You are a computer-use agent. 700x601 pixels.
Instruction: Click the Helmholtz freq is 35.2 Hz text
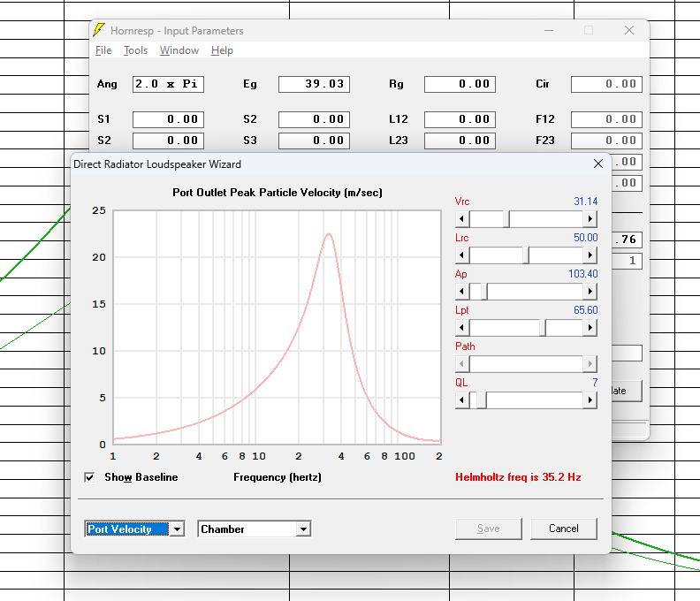tap(518, 477)
